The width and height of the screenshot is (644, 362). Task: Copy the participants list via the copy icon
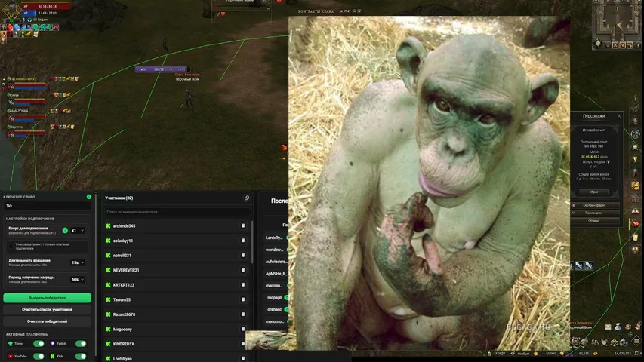[246, 198]
